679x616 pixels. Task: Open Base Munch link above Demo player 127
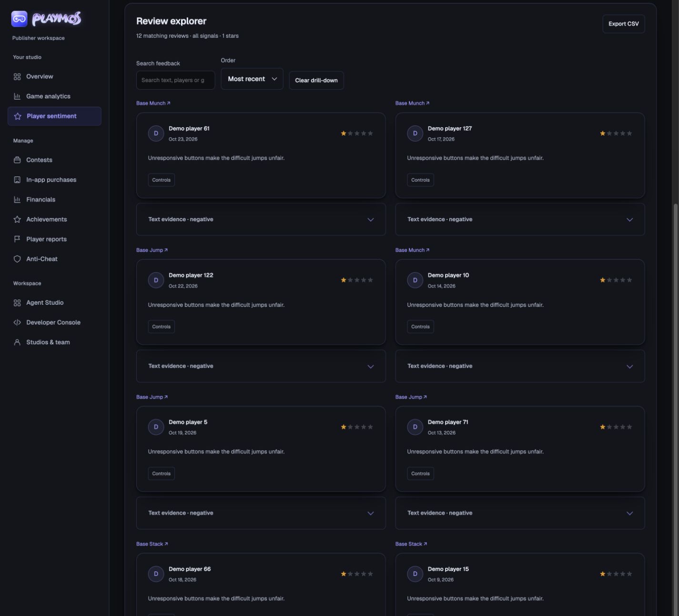[413, 103]
